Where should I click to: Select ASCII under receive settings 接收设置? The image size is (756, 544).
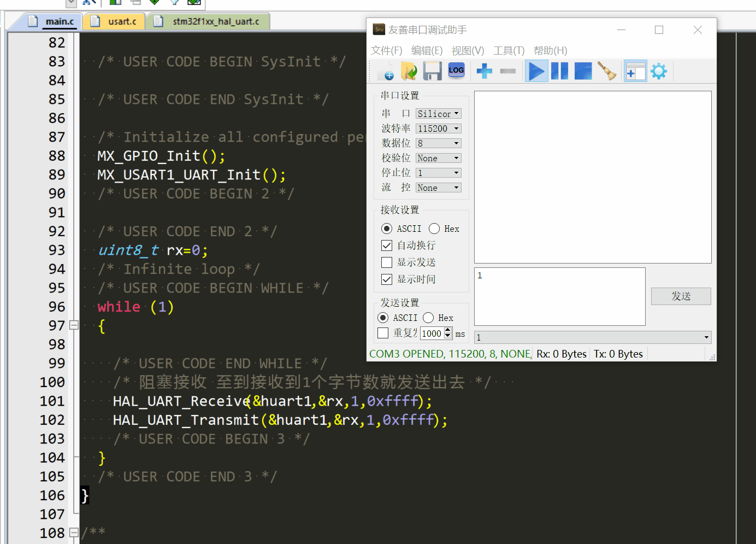pyautogui.click(x=387, y=229)
